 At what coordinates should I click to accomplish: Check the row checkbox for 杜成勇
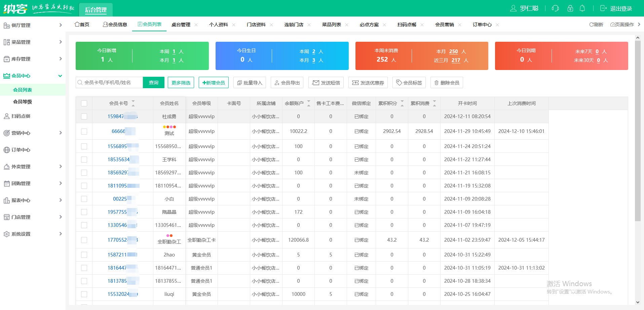tap(84, 116)
